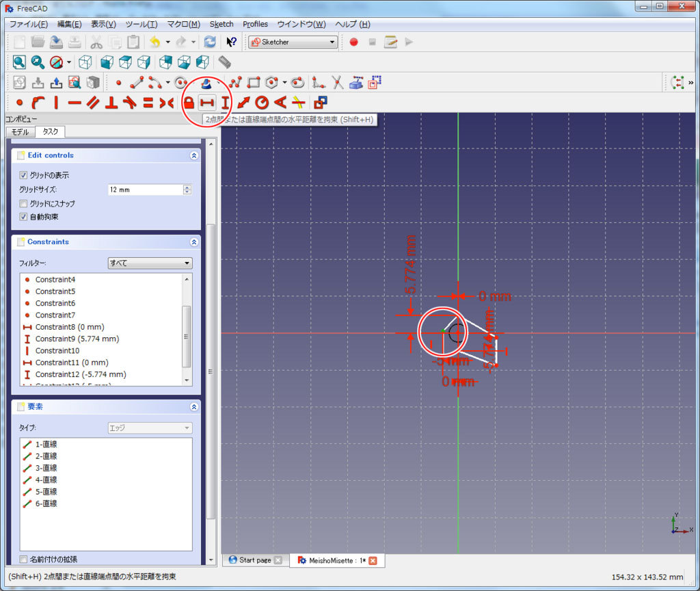
Task: Click the horizontal distance constraint icon
Action: point(206,103)
